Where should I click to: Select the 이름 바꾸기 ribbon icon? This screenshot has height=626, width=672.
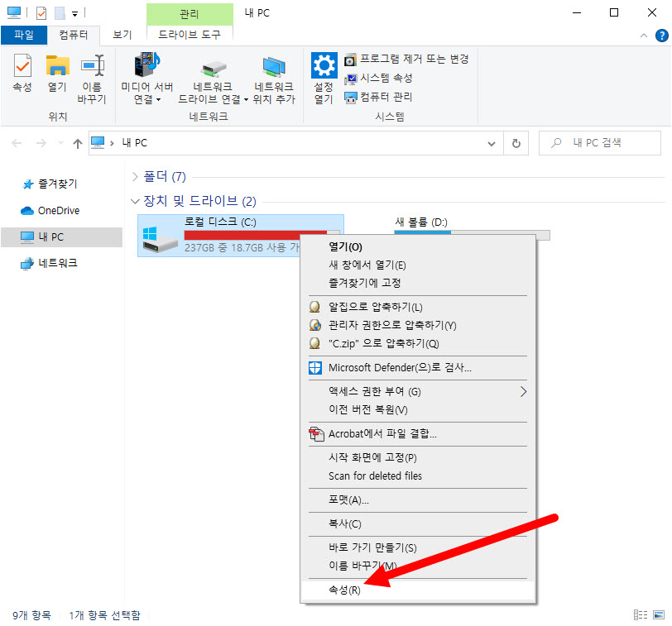pos(92,74)
